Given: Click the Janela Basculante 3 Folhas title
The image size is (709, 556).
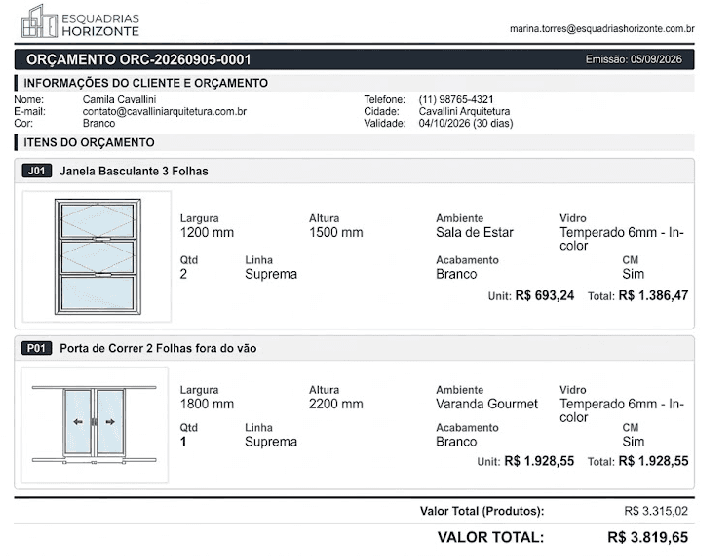Looking at the screenshot, I should 134,171.
